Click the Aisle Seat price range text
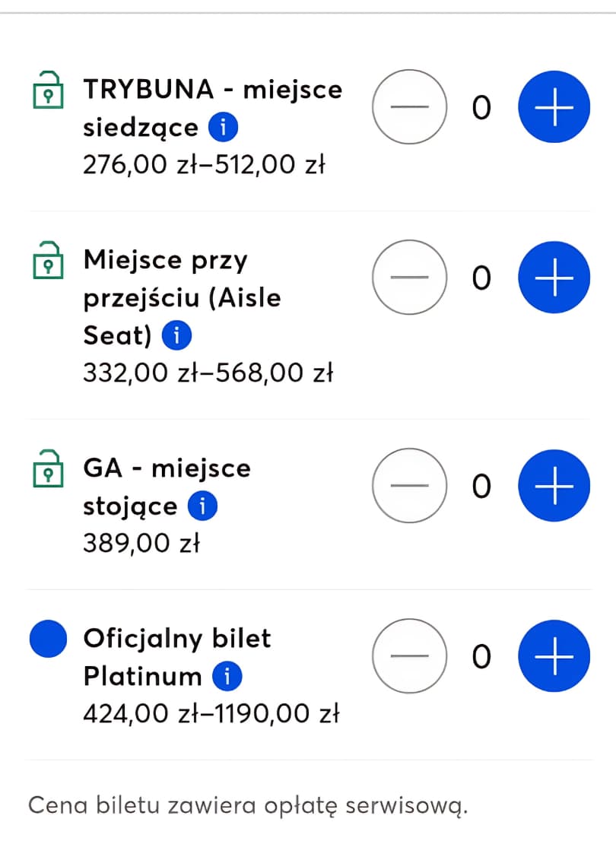Image resolution: width=616 pixels, height=841 pixels. pos(208,373)
